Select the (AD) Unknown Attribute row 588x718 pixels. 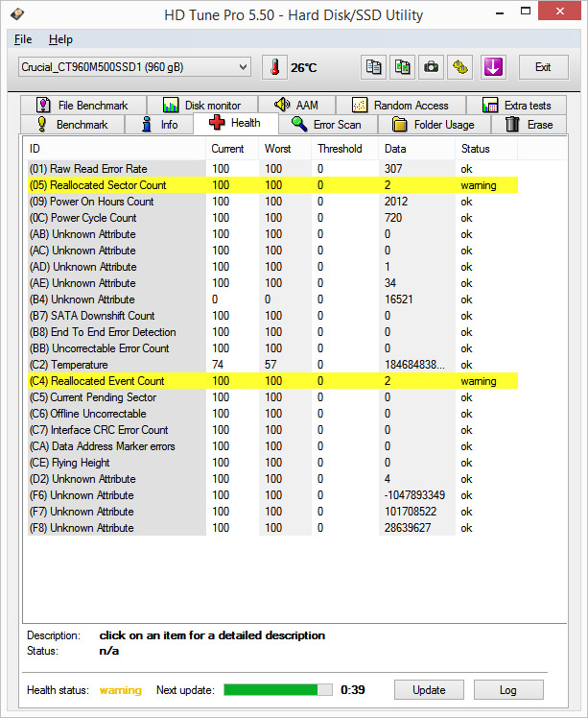[272, 267]
